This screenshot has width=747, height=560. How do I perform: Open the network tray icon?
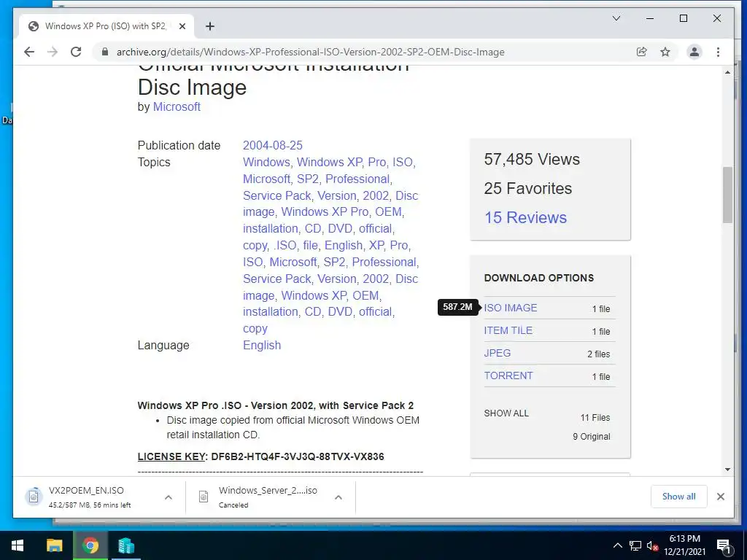click(635, 545)
